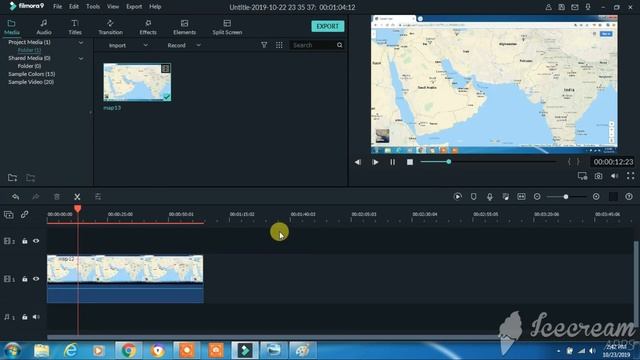Open Manage Tracks (add track icon)
The height and width of the screenshot is (360, 640).
9,214
